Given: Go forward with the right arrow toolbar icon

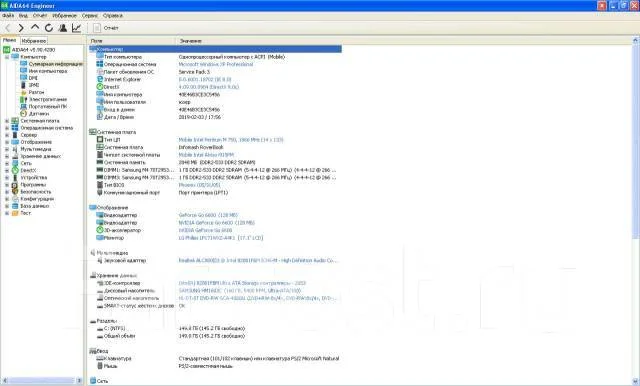Looking at the screenshot, I should (21, 28).
